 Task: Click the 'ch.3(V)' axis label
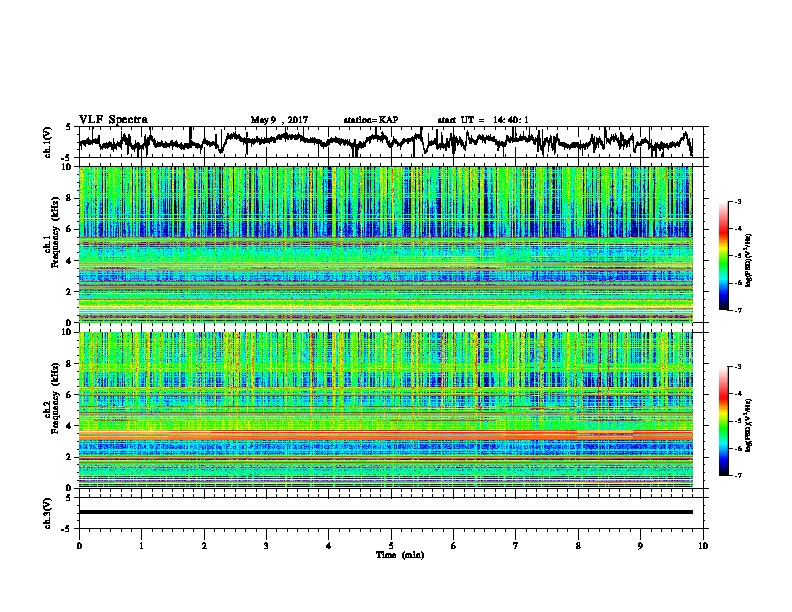[x=47, y=513]
